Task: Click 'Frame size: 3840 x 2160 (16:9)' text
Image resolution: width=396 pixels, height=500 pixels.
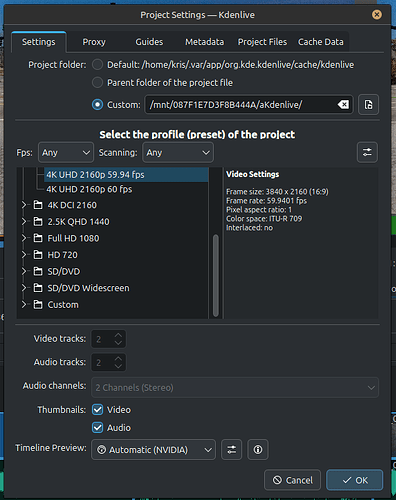Action: click(x=277, y=192)
